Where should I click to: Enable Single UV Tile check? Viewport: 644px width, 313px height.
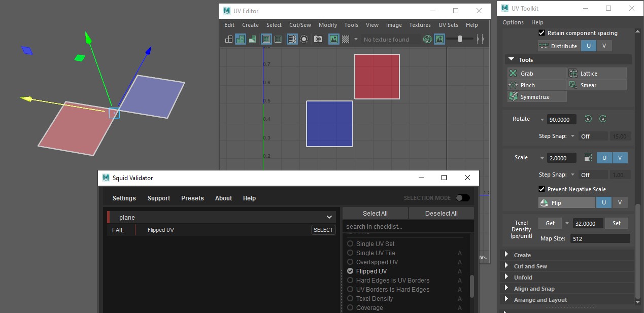point(350,253)
